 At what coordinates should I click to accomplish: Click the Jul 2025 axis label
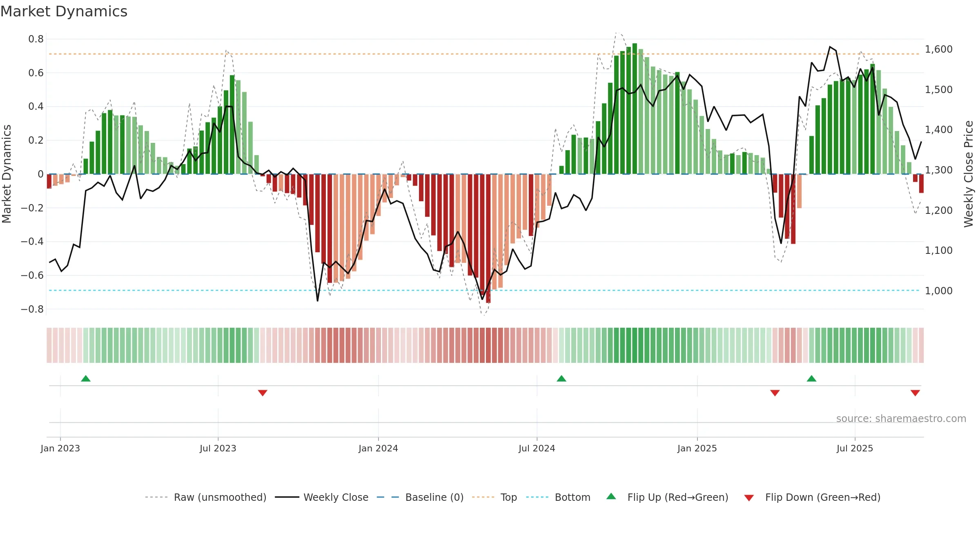point(855,448)
